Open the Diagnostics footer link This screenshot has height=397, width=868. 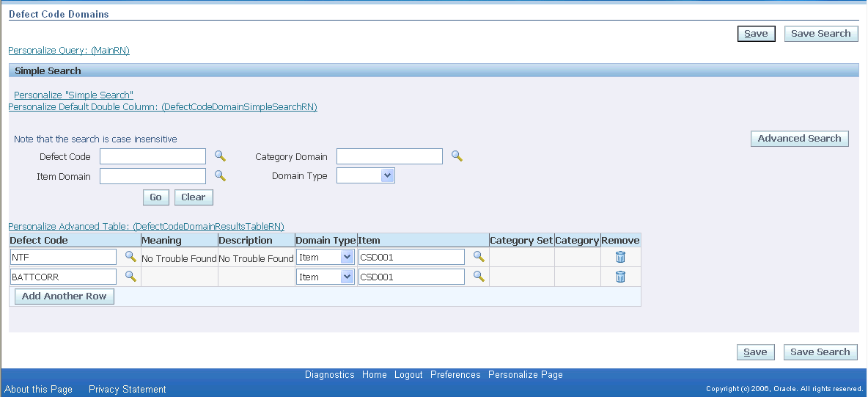[329, 375]
